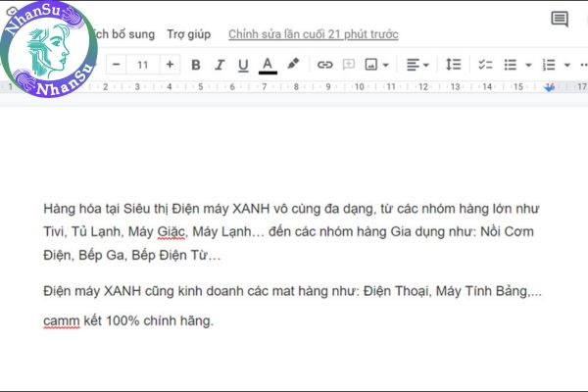
Task: Open the Tiện ích bổ sung menu
Action: 122,34
